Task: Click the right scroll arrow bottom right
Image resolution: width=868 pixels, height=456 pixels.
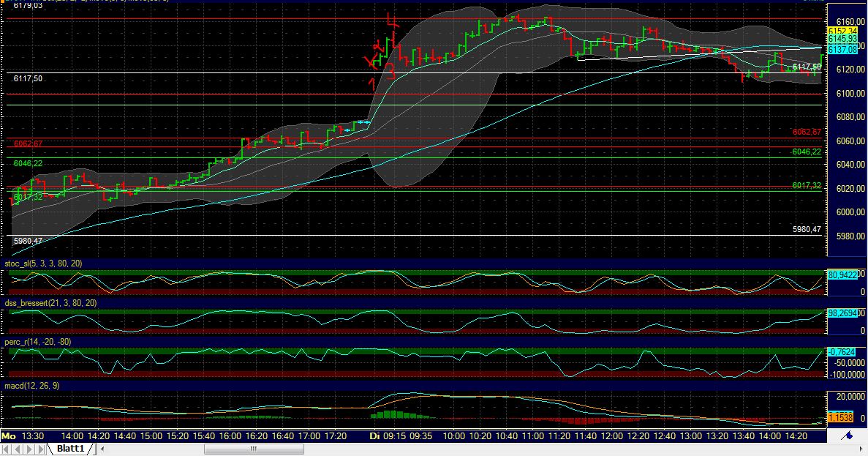Action: 861,449
